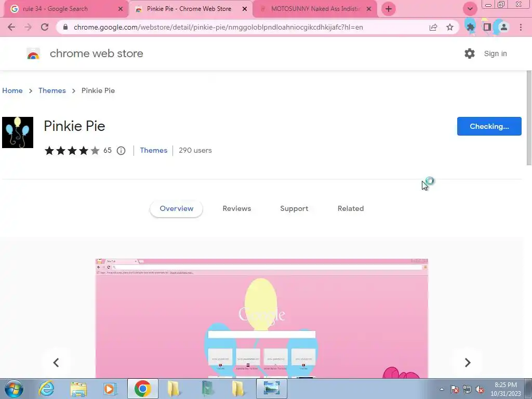
Task: Open Windows Explorer from the taskbar
Action: click(x=78, y=389)
